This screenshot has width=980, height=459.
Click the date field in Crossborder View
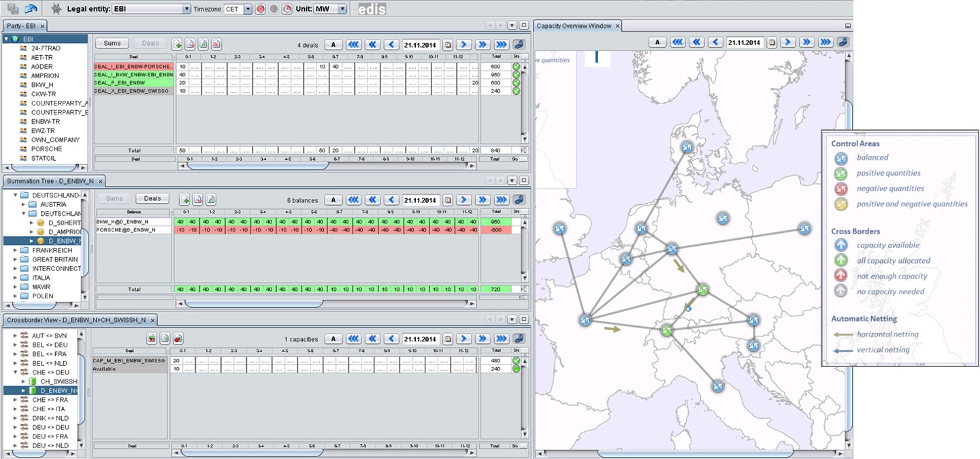420,339
